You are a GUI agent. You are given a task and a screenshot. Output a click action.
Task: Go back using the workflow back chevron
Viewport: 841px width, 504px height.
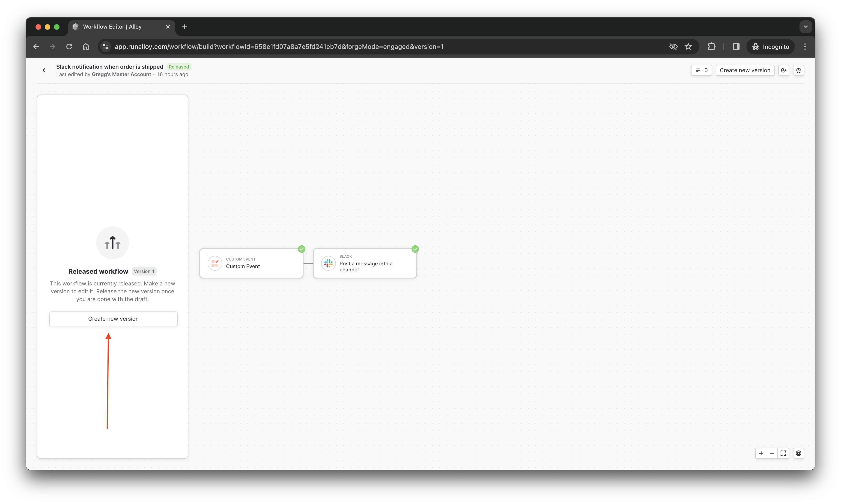point(44,70)
